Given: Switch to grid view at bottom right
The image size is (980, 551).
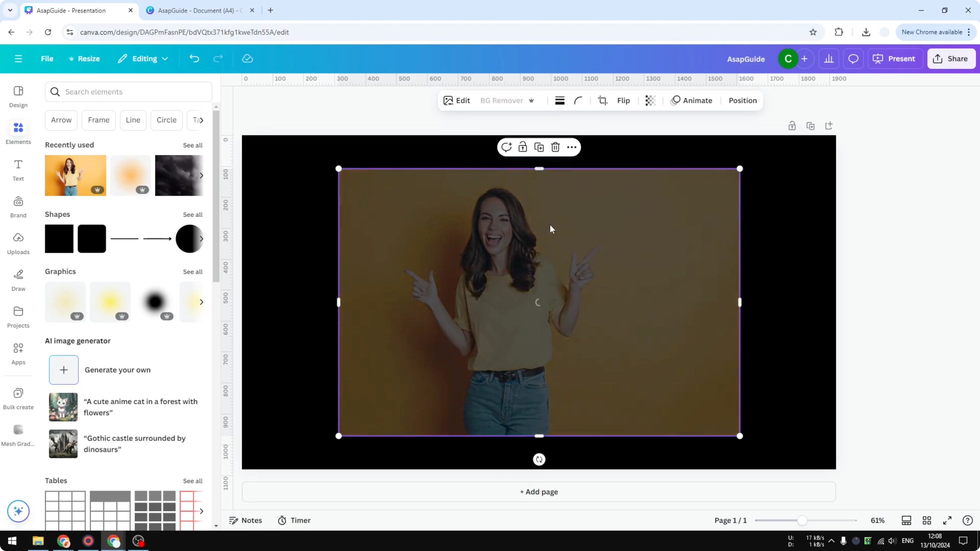Looking at the screenshot, I should [927, 521].
